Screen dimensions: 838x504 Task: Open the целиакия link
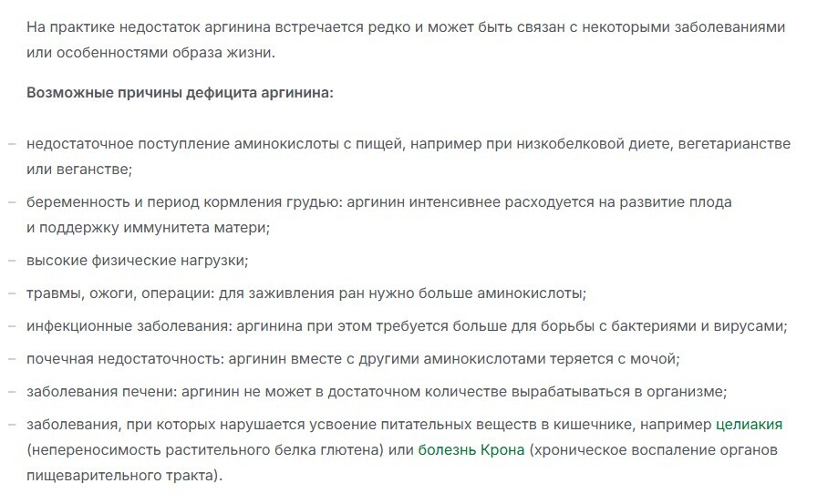[749, 425]
